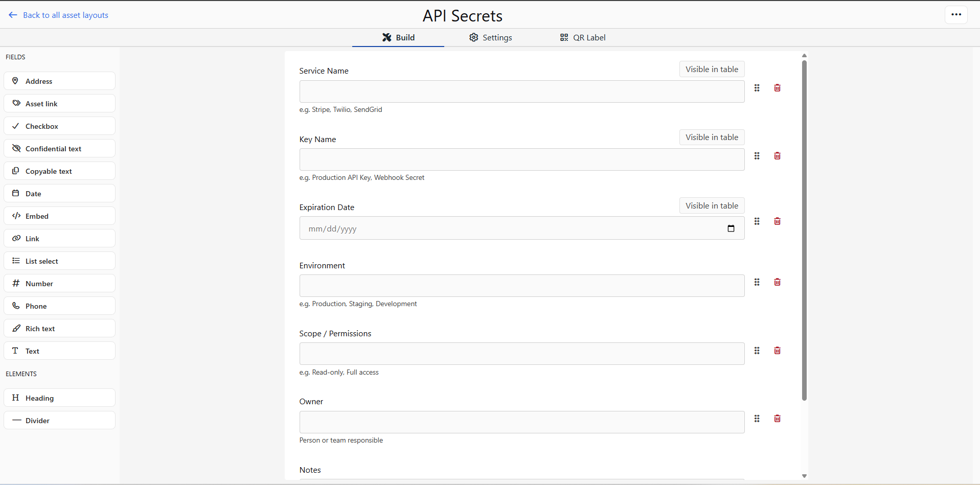Switch to the Settings tab
Image resolution: width=980 pixels, height=485 pixels.
click(491, 37)
